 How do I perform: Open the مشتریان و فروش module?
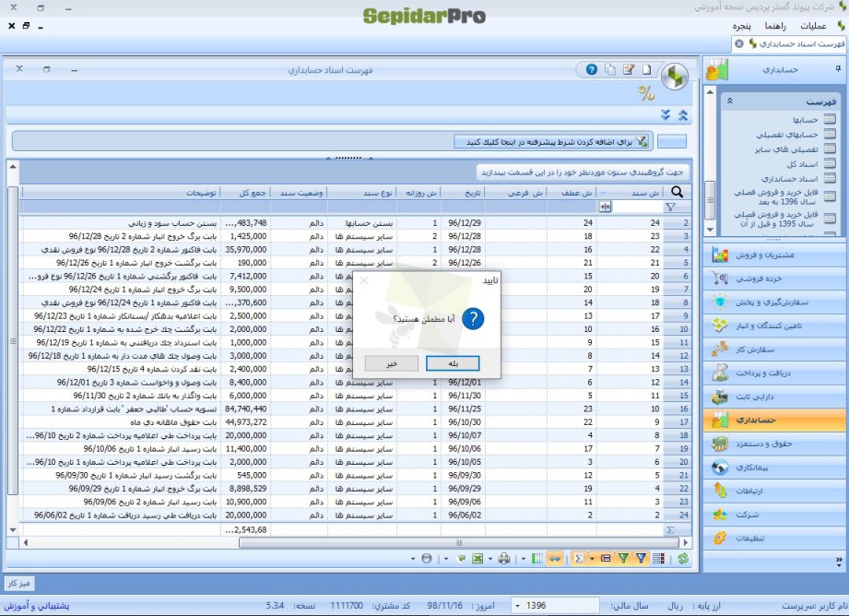775,255
